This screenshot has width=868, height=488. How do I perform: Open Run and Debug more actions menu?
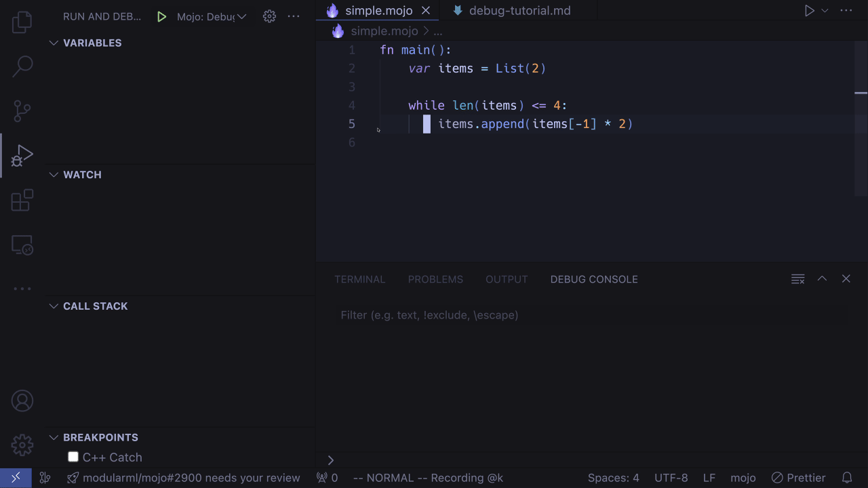point(294,16)
